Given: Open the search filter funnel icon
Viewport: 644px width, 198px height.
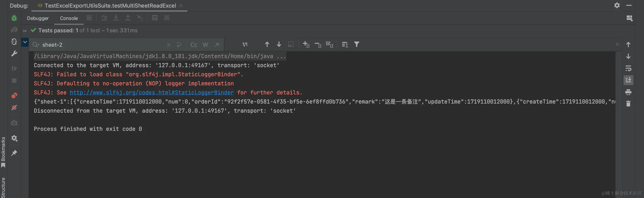Looking at the screenshot, I should click(357, 44).
